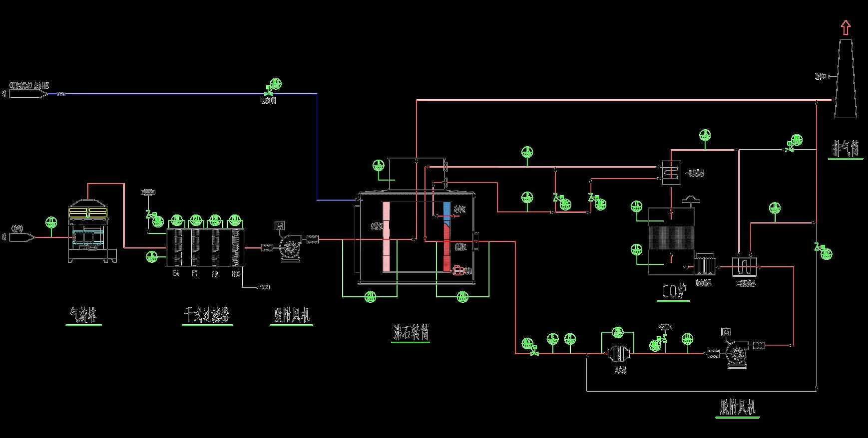
Task: Click the 沸石转筒 label
Action: (x=411, y=333)
